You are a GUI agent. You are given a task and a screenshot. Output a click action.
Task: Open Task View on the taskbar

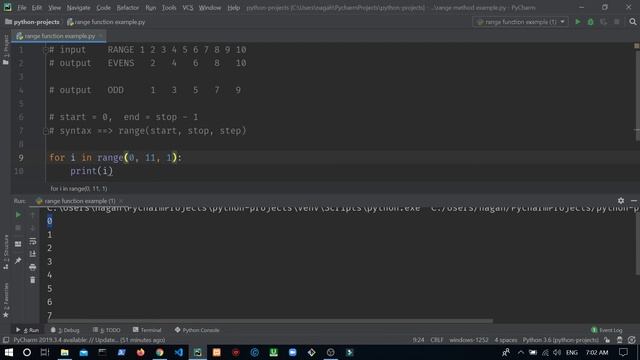coord(45,352)
